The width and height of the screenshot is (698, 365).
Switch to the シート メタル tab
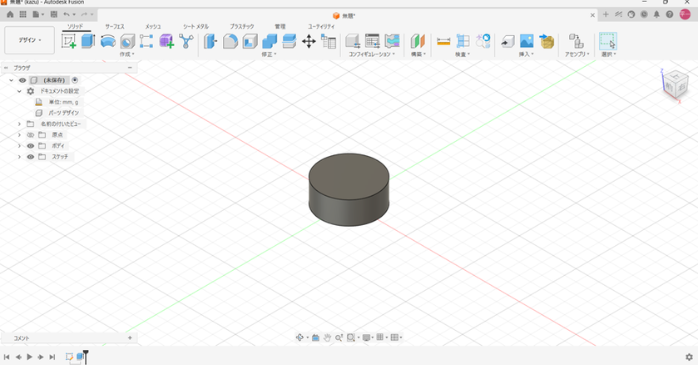[196, 27]
